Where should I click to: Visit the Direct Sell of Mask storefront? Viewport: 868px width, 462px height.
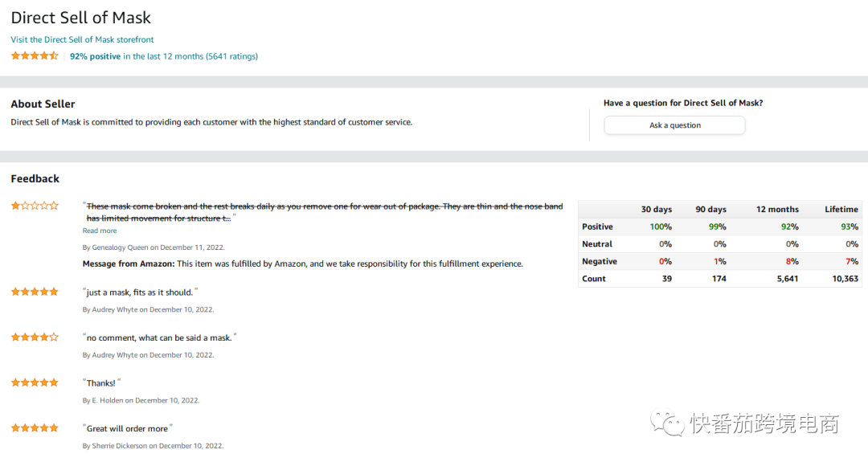click(83, 40)
